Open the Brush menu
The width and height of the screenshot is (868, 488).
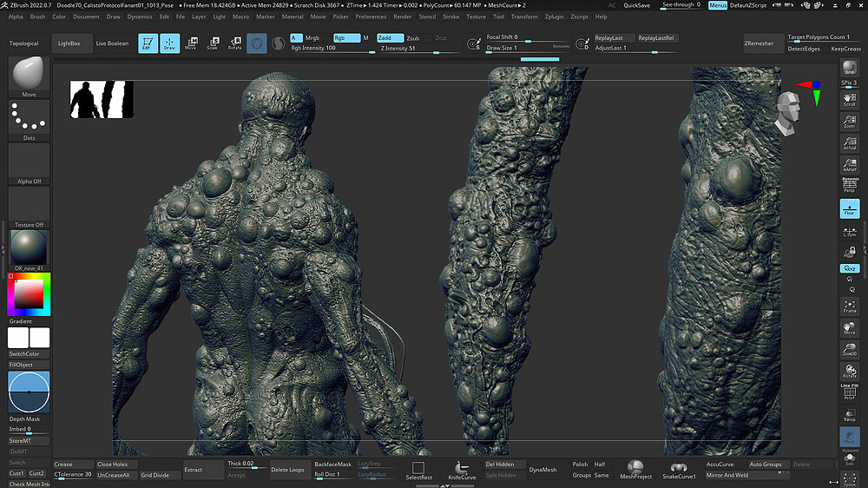click(x=37, y=16)
